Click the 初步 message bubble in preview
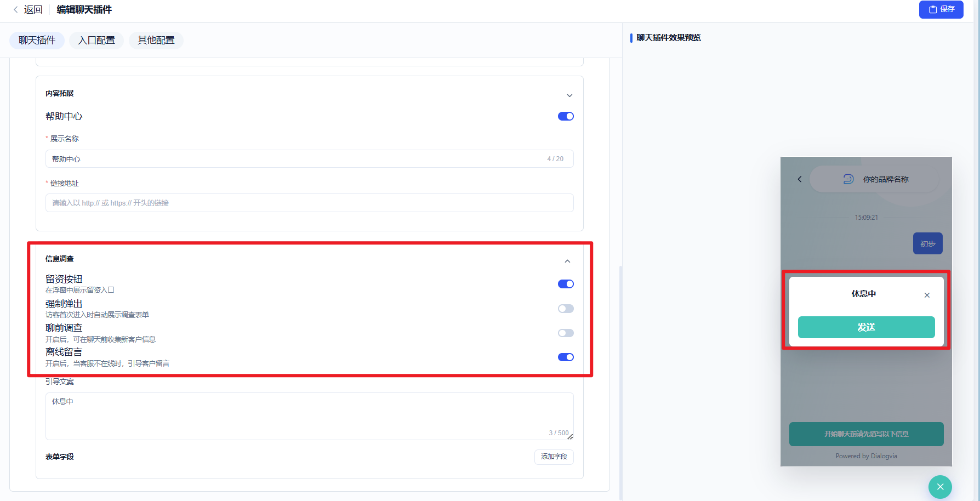This screenshot has height=501, width=980. (928, 244)
